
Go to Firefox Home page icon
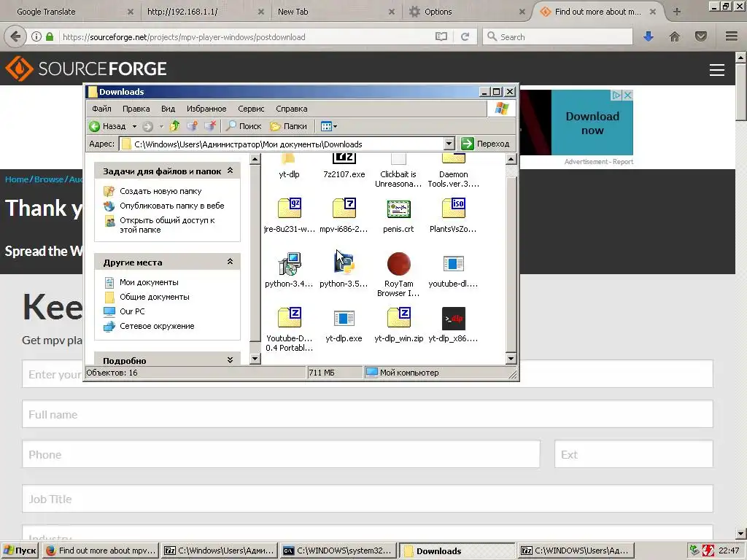click(675, 36)
